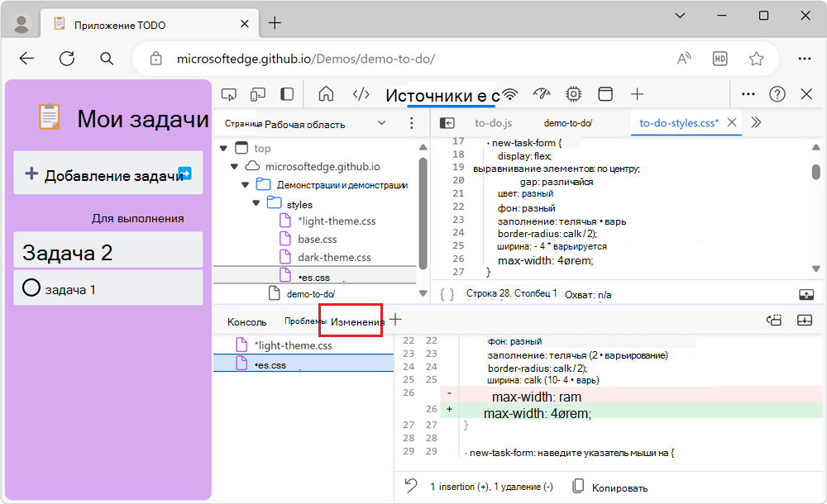Screen dimensions: 827x504
Task: Pretty-print the file with the braces icon
Action: click(447, 294)
